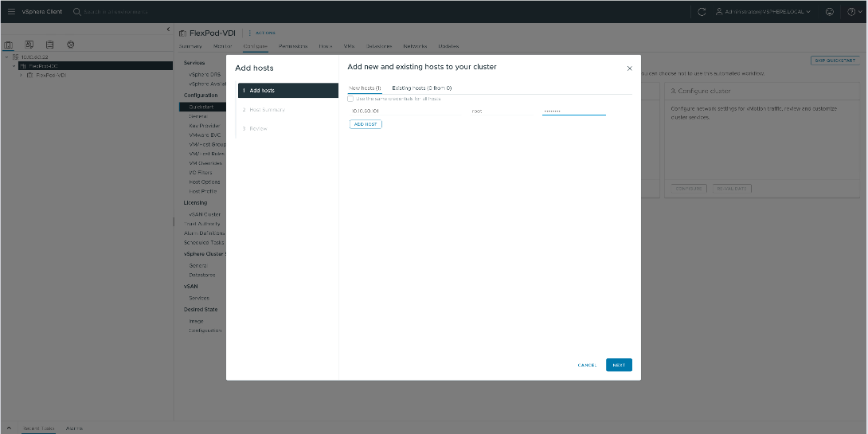Switch to the Updates tab
This screenshot has height=434, width=868.
(x=448, y=46)
